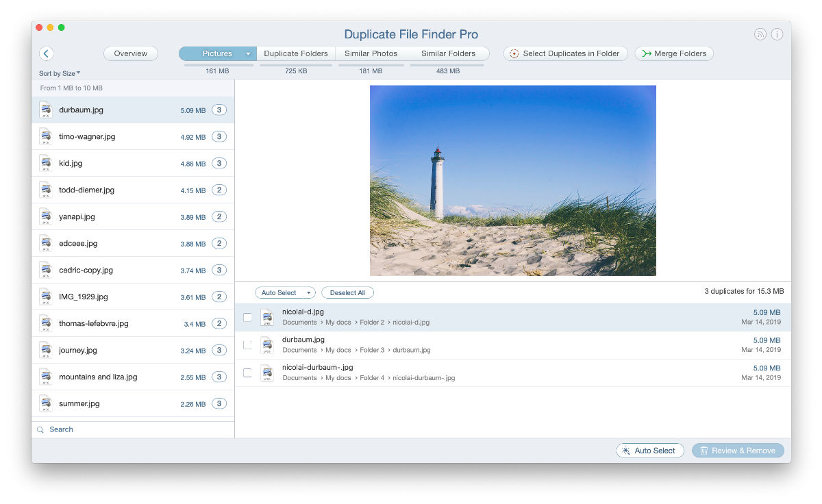Click the journey.jpg file icon
The image size is (822, 504).
45,350
